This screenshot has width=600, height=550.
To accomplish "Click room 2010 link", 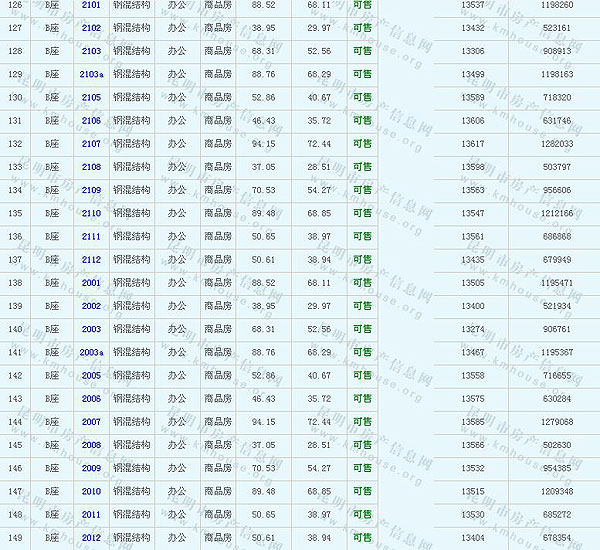I will 91,491.
